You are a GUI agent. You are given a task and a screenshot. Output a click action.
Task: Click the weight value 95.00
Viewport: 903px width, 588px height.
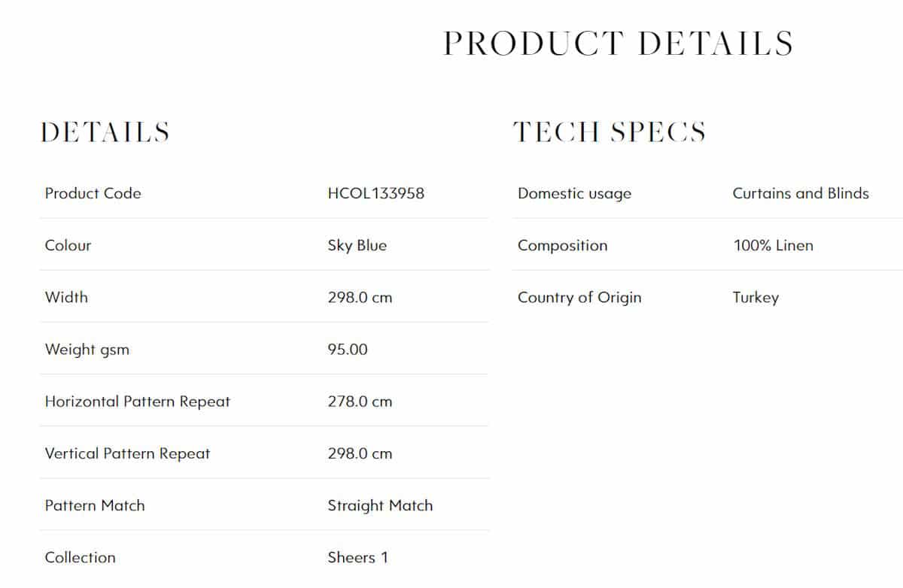tap(348, 349)
